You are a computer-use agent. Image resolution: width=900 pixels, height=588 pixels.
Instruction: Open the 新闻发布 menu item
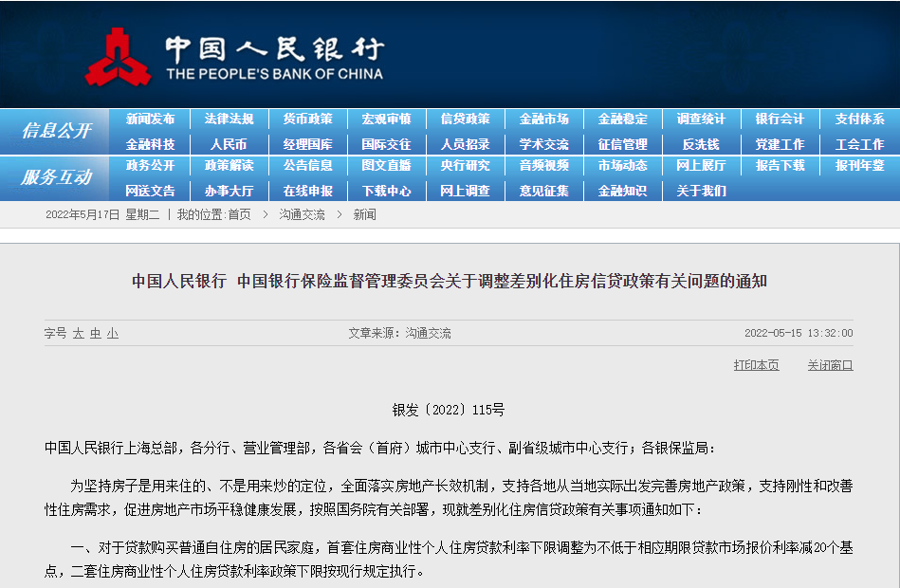150,119
